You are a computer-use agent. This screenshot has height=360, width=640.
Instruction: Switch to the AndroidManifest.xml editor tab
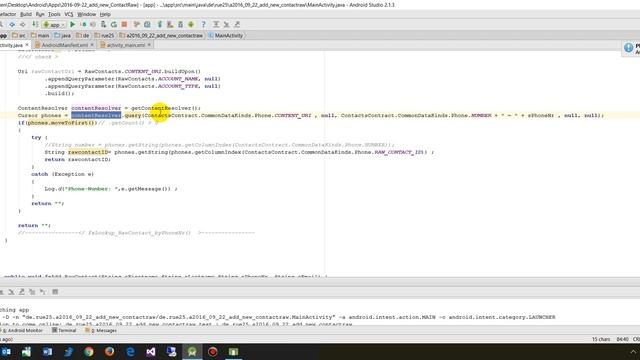click(x=64, y=45)
